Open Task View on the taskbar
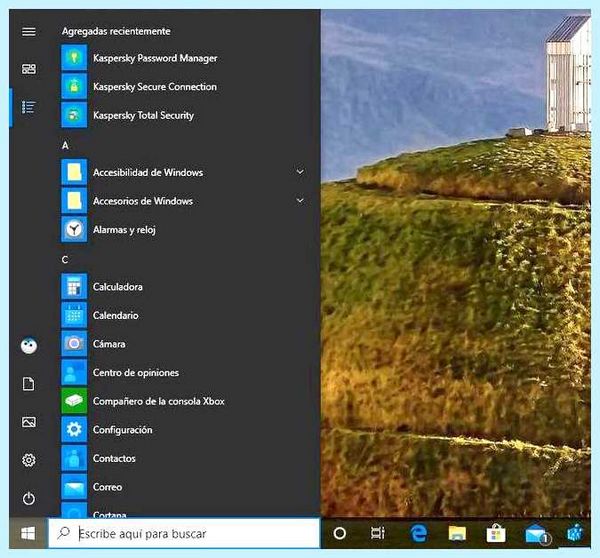This screenshot has width=600, height=558. point(378,533)
